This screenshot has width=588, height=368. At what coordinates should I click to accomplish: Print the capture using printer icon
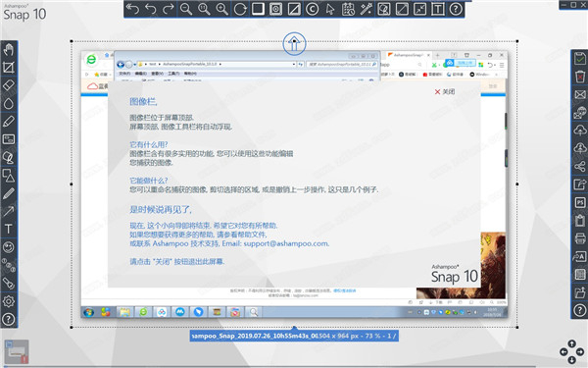[580, 238]
